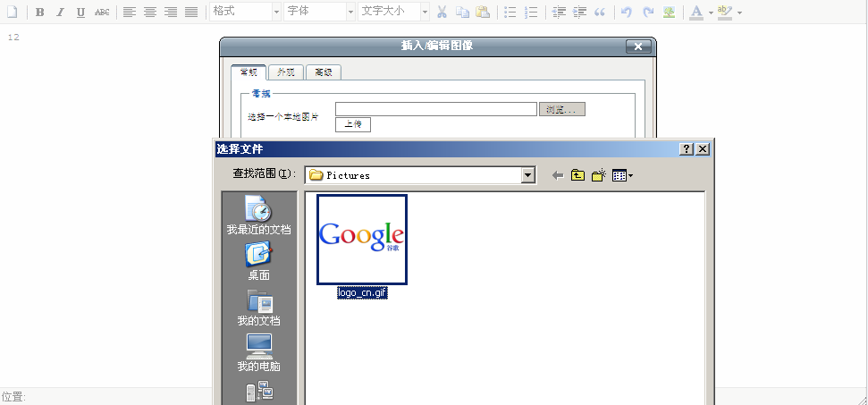Switch to the 常规 tab

point(249,72)
